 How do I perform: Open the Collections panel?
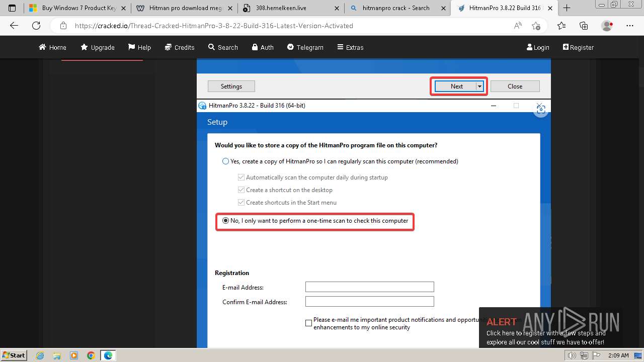[584, 26]
